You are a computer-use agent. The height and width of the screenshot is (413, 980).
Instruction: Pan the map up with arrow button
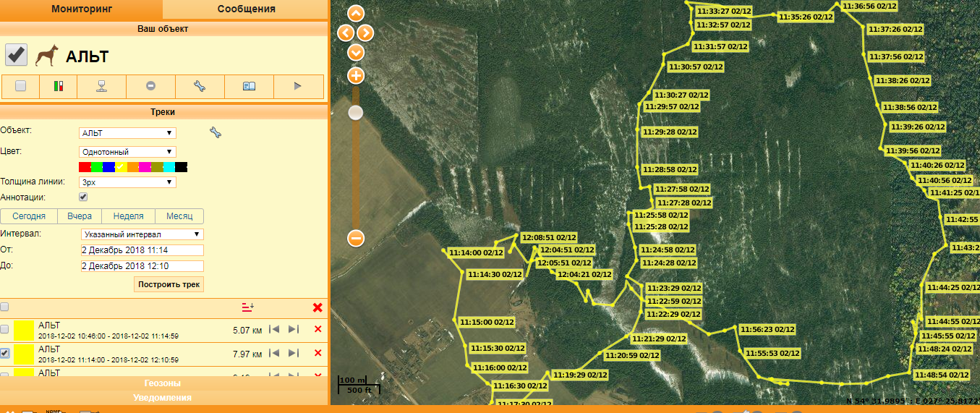356,13
